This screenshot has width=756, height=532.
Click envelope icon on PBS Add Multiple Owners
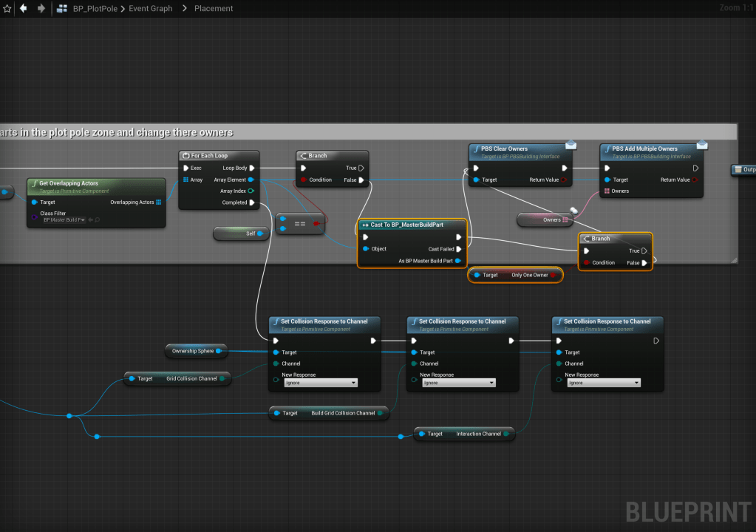tap(702, 145)
